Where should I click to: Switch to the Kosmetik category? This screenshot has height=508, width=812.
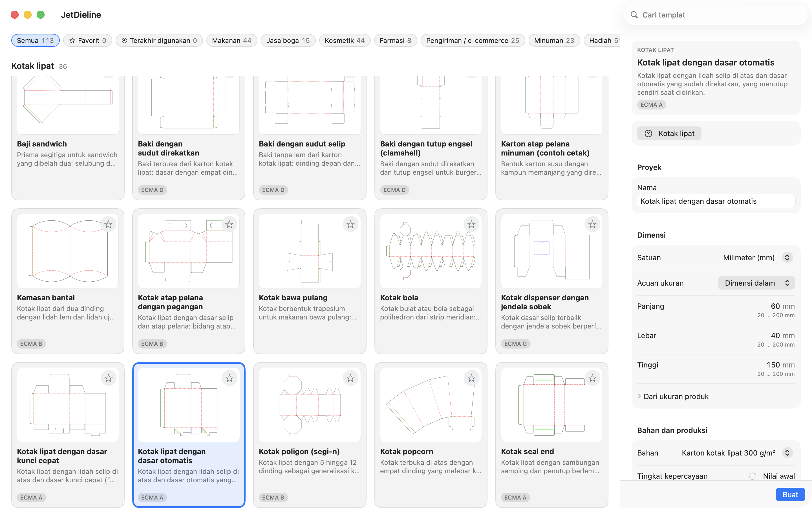tap(345, 41)
